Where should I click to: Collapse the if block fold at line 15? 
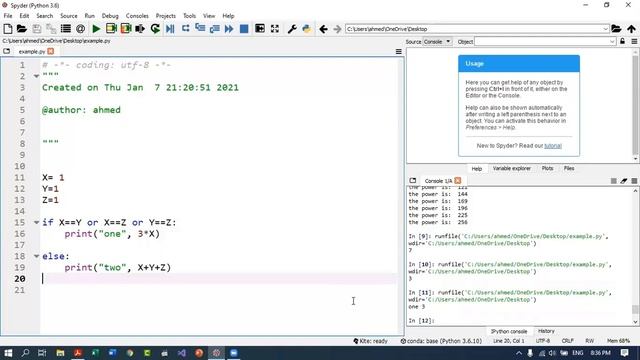click(x=36, y=222)
